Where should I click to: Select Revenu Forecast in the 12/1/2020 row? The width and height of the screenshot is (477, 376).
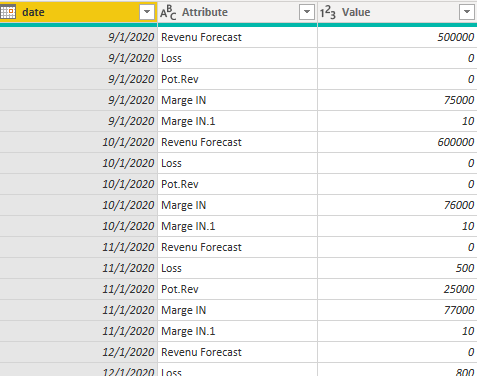click(x=201, y=352)
